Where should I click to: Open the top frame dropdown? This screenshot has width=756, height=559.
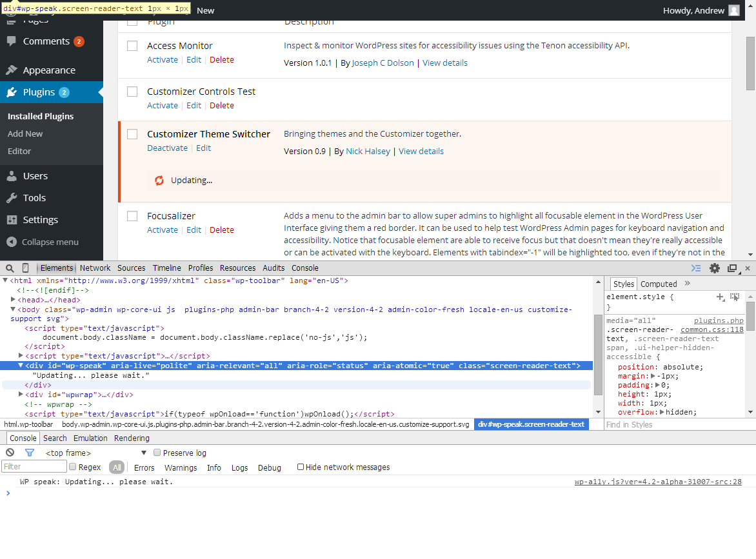tap(96, 453)
